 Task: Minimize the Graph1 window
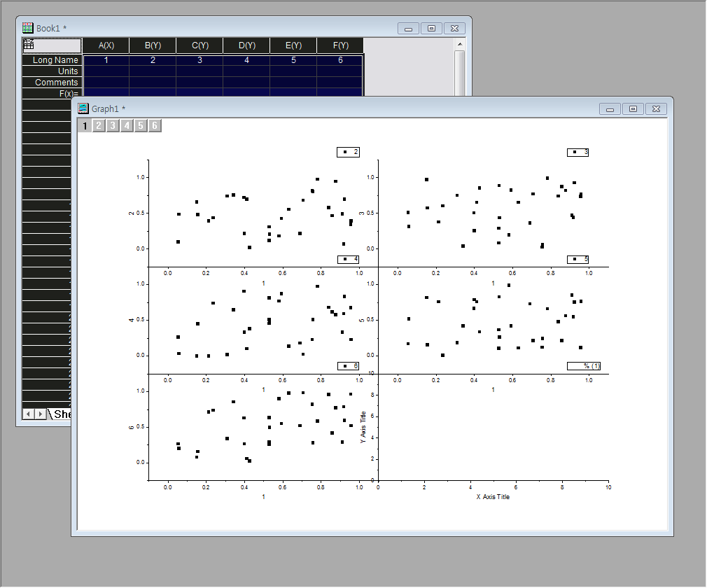[x=610, y=108]
